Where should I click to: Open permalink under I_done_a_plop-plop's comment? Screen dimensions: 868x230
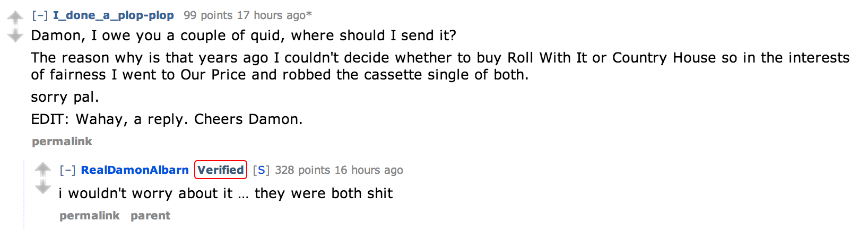pos(62,141)
